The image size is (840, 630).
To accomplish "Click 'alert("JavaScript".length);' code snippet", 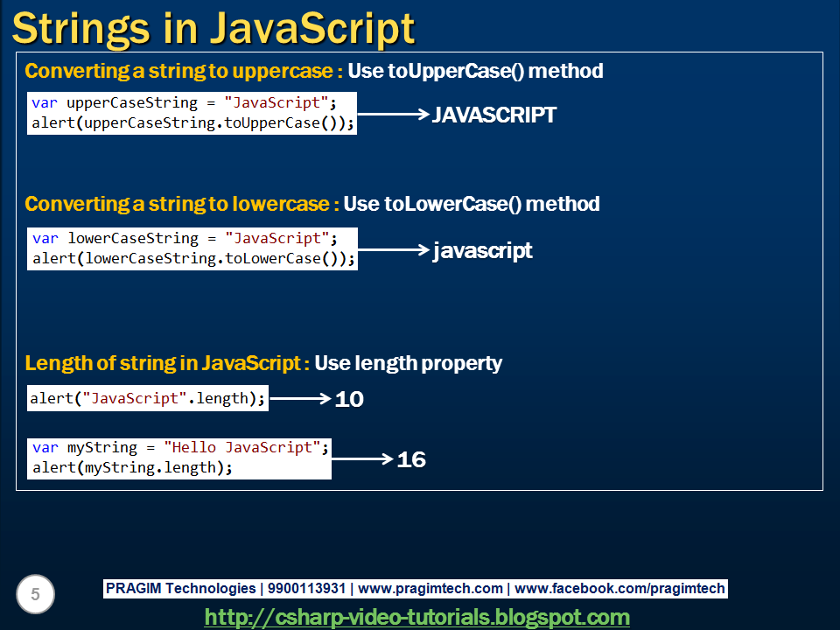I will [147, 399].
